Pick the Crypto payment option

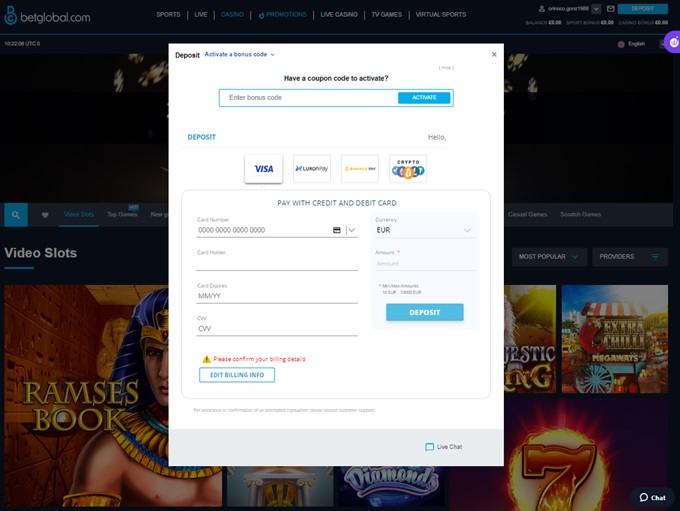pos(408,169)
